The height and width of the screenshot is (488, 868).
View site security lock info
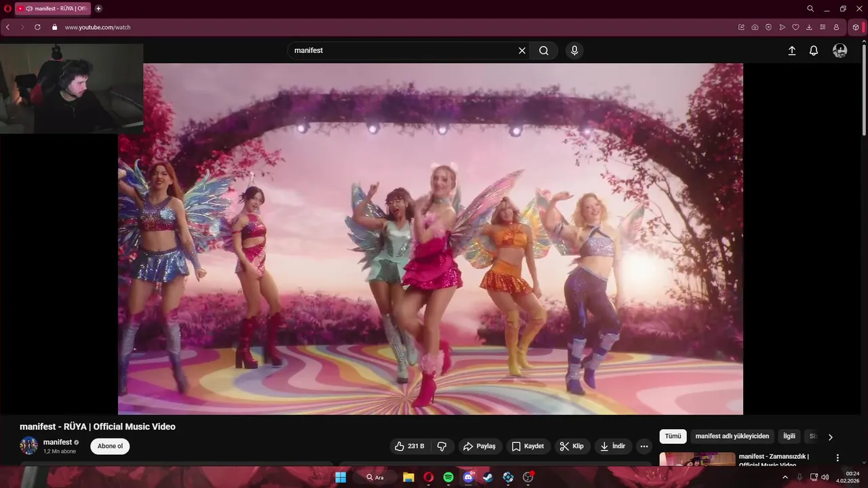pyautogui.click(x=55, y=27)
